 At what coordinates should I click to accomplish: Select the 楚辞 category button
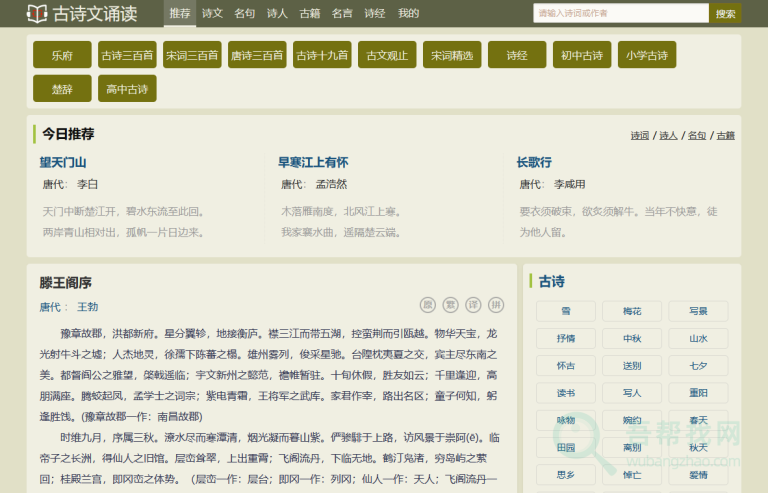[x=62, y=89]
